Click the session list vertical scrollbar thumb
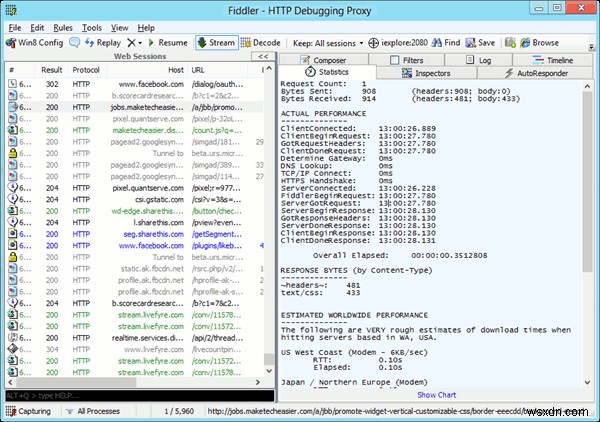Screen dimensions: 600x422 coord(269,359)
